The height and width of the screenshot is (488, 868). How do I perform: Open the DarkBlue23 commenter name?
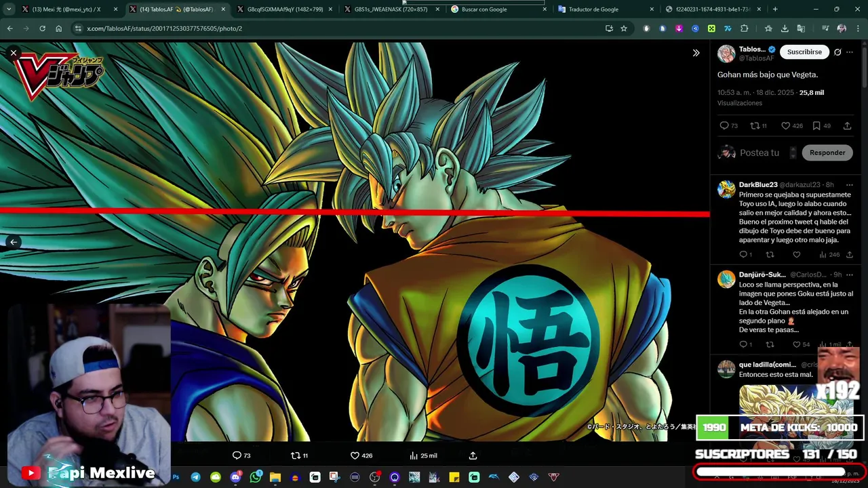[758, 184]
